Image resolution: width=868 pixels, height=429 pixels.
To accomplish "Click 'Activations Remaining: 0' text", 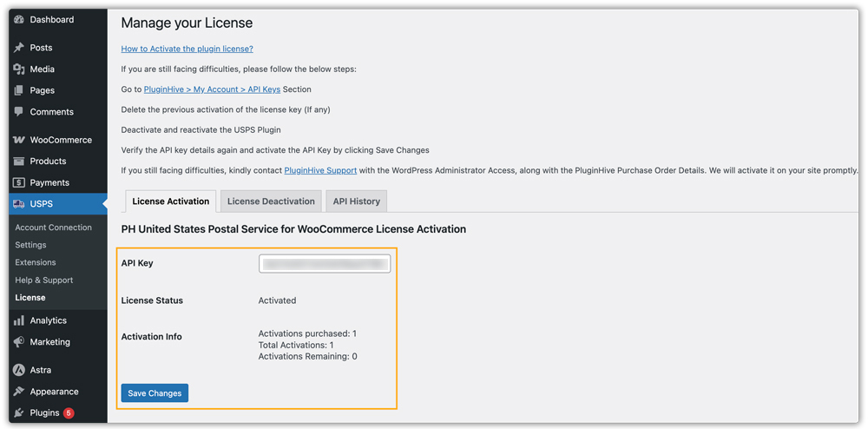I will click(x=308, y=356).
